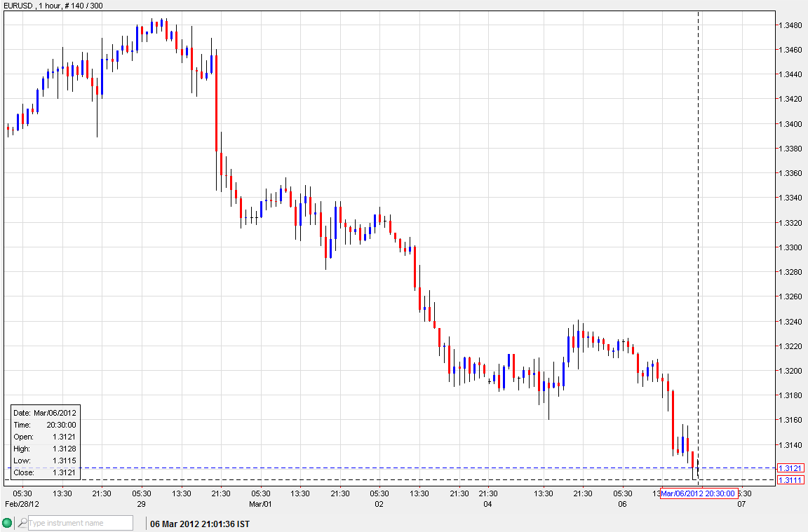Click the 'Date: Mar/06/2012' row in info box
808x532 pixels.
tap(45, 413)
